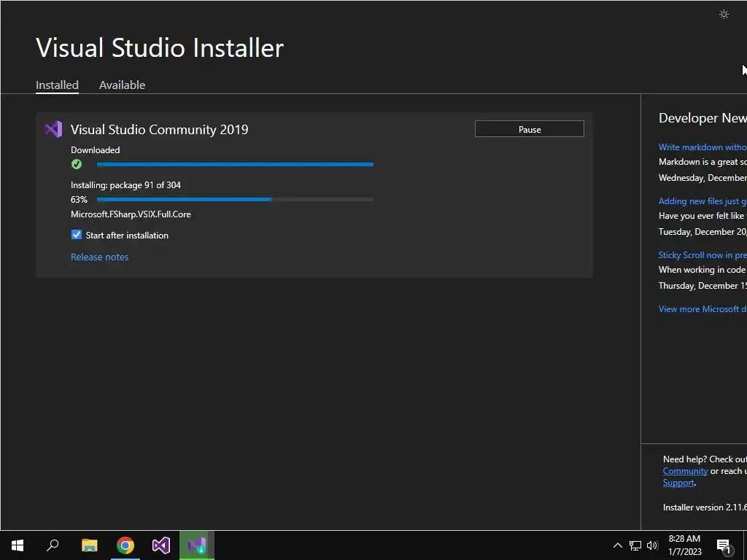Open Visual Studio from the taskbar
The width and height of the screenshot is (747, 560).
pos(161,545)
